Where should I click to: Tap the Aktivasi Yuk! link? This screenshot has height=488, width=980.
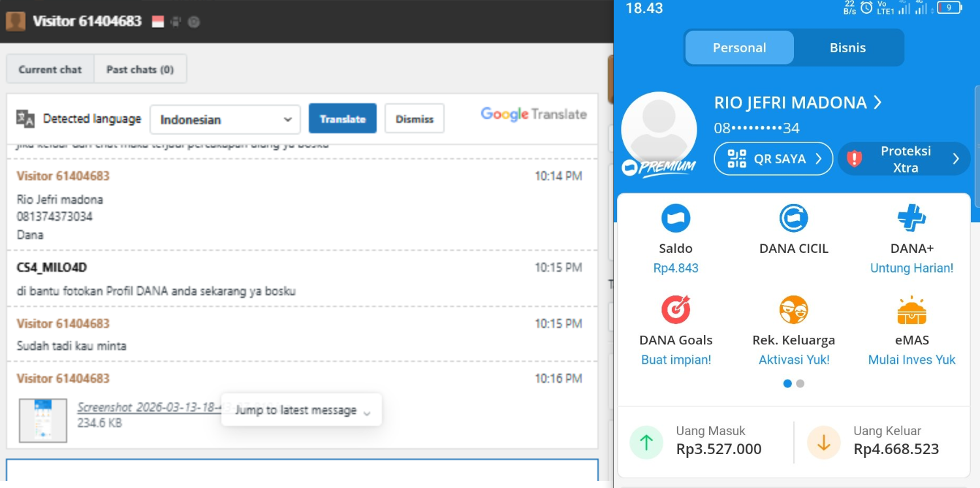pyautogui.click(x=794, y=360)
